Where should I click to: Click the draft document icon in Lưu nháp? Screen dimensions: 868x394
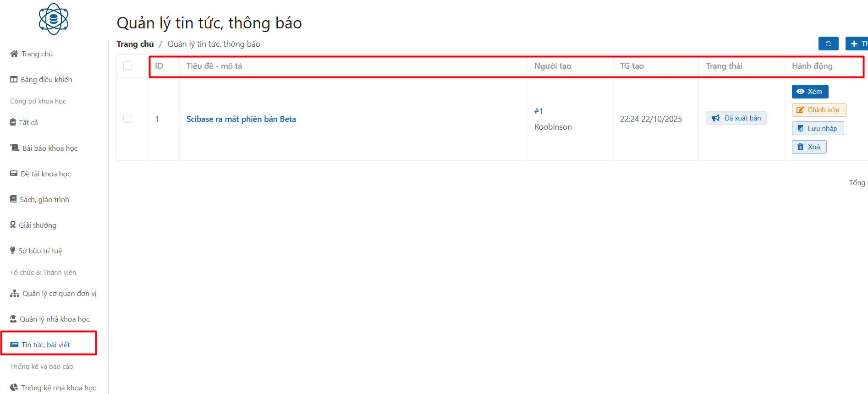[x=800, y=128]
